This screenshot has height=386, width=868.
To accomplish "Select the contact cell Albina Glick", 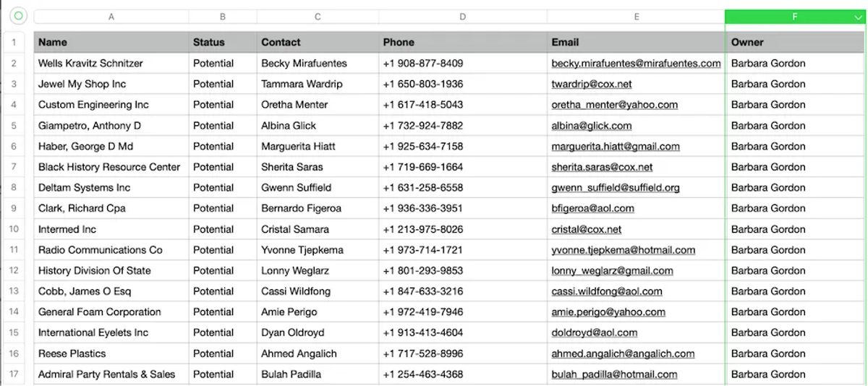I will point(318,126).
